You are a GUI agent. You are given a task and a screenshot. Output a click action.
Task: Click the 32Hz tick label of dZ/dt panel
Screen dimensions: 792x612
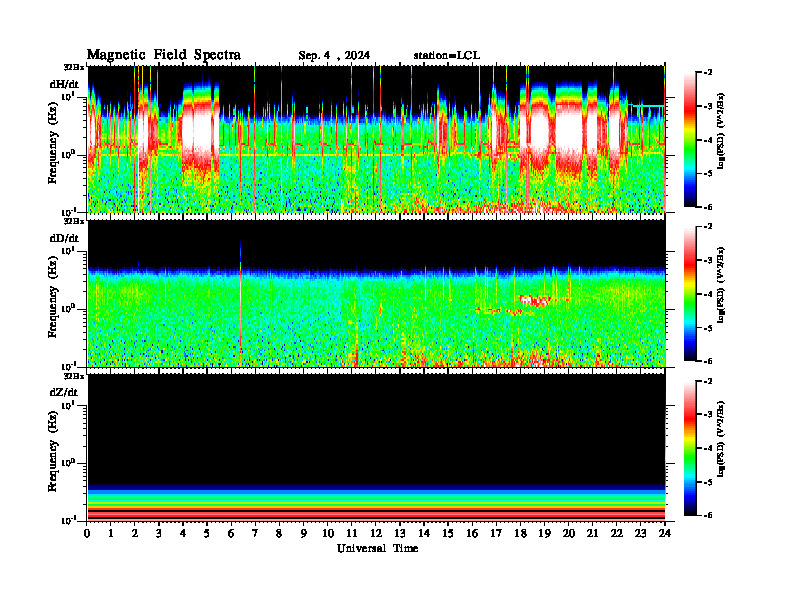73,376
